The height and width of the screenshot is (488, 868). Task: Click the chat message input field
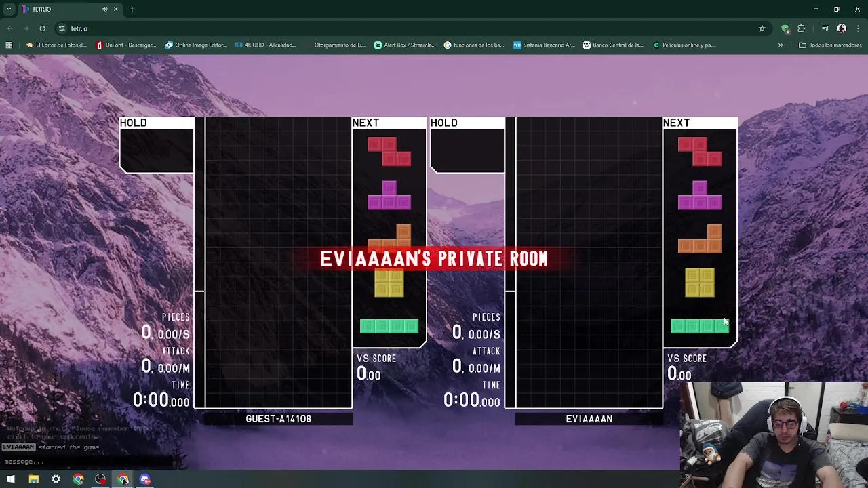[x=87, y=462]
